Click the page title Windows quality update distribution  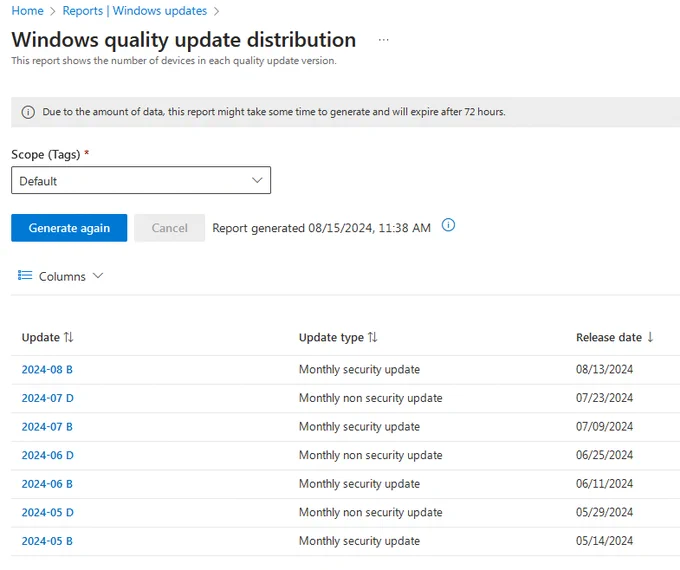coord(184,40)
